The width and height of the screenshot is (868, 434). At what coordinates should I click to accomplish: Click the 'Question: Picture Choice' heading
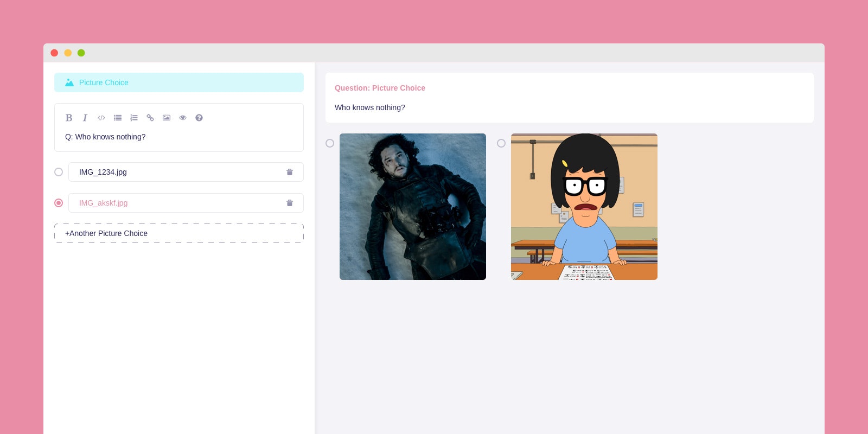coord(380,88)
